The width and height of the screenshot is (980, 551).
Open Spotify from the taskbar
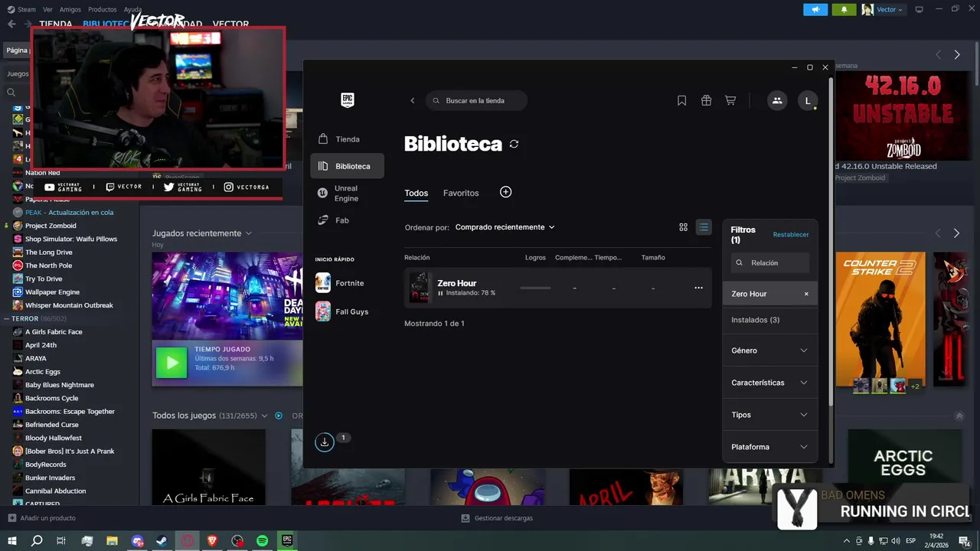(262, 541)
